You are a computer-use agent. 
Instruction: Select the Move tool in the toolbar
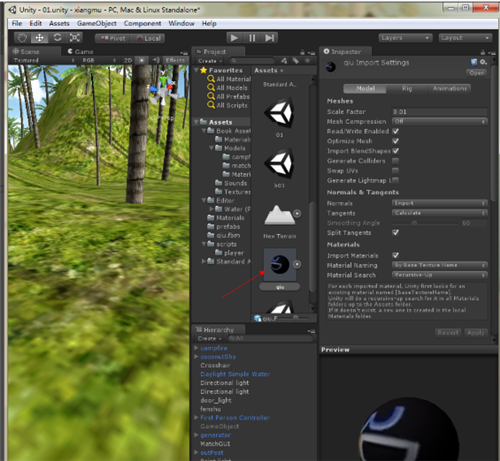coord(40,38)
